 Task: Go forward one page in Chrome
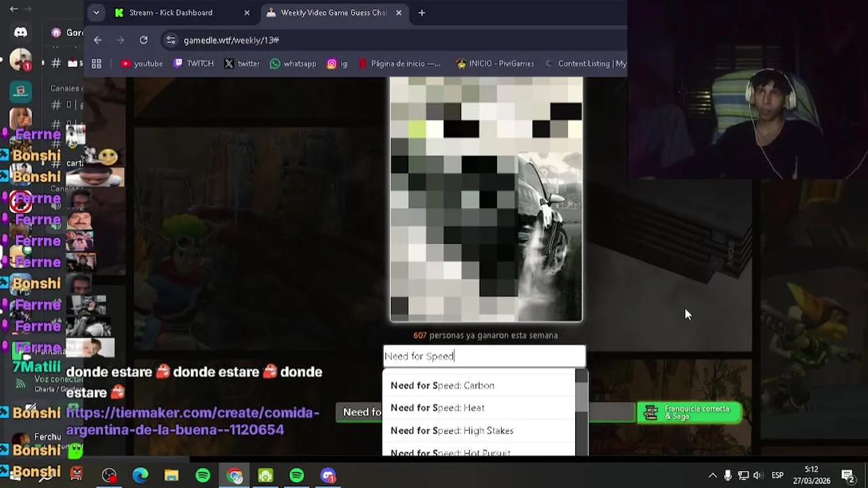click(121, 40)
